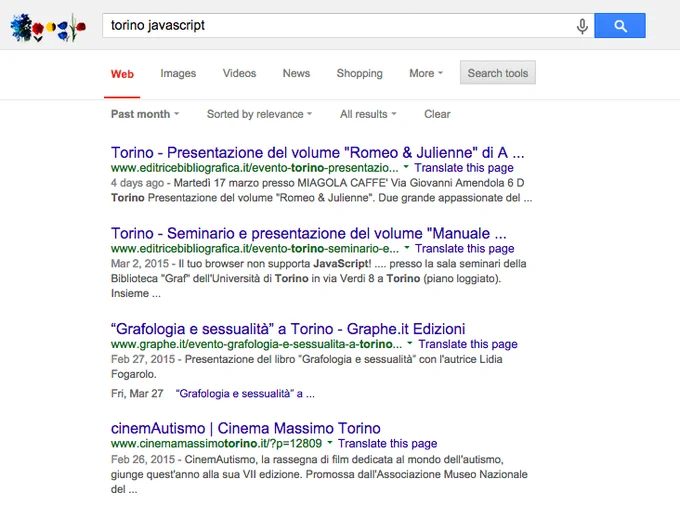Translate the Graphe.it Edizioni result page
The image size is (680, 505).
coord(468,344)
